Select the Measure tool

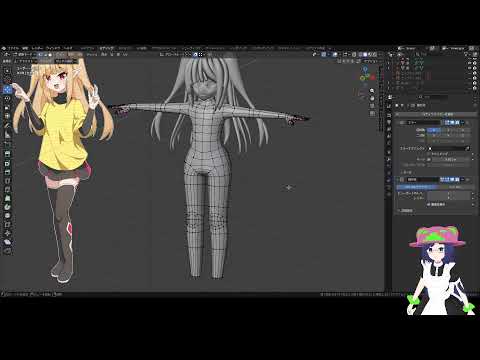pos(7,134)
